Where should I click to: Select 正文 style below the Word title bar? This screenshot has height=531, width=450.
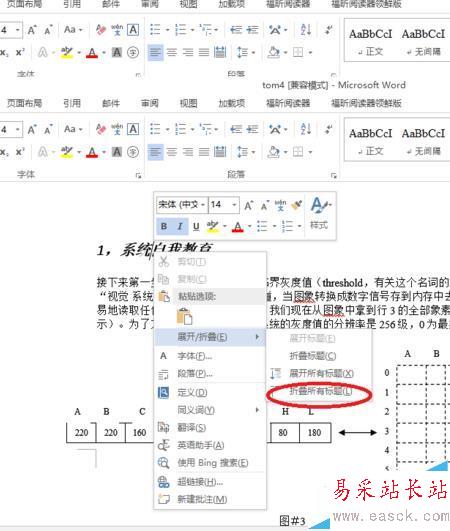pos(370,141)
